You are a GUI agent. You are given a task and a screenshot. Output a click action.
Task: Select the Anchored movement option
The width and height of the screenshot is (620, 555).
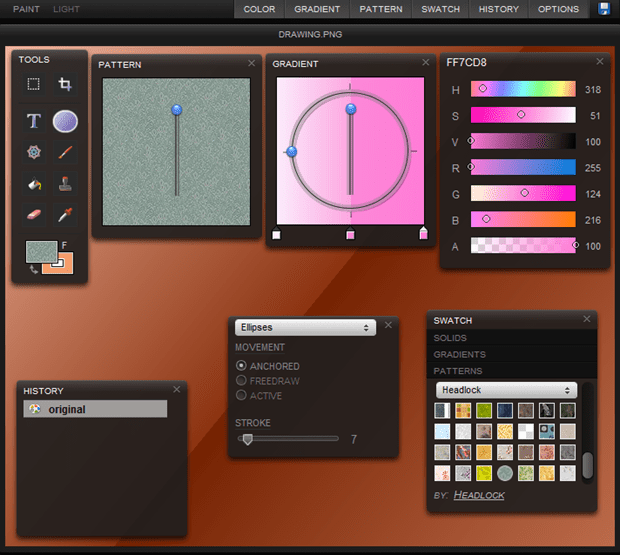coord(241,367)
